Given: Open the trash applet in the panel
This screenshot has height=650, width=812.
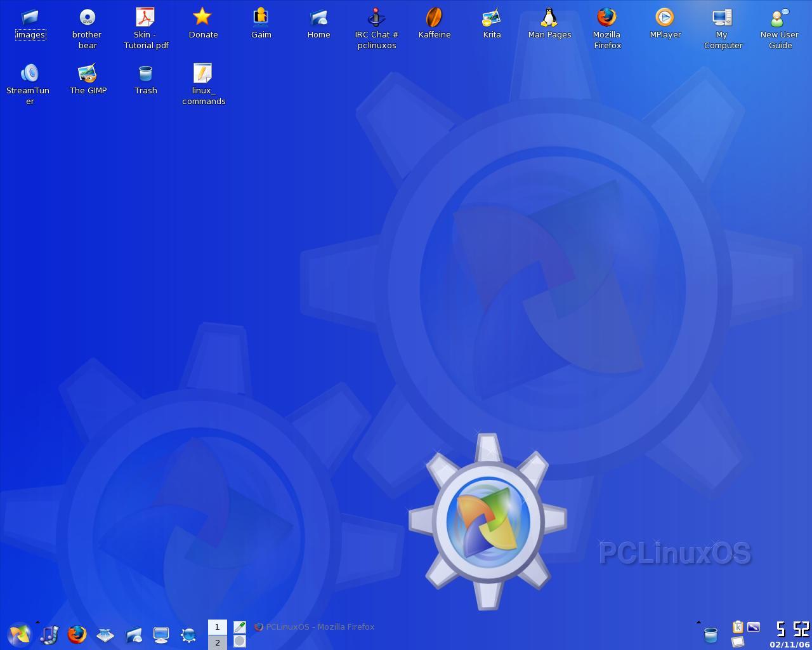Looking at the screenshot, I should pyautogui.click(x=711, y=635).
